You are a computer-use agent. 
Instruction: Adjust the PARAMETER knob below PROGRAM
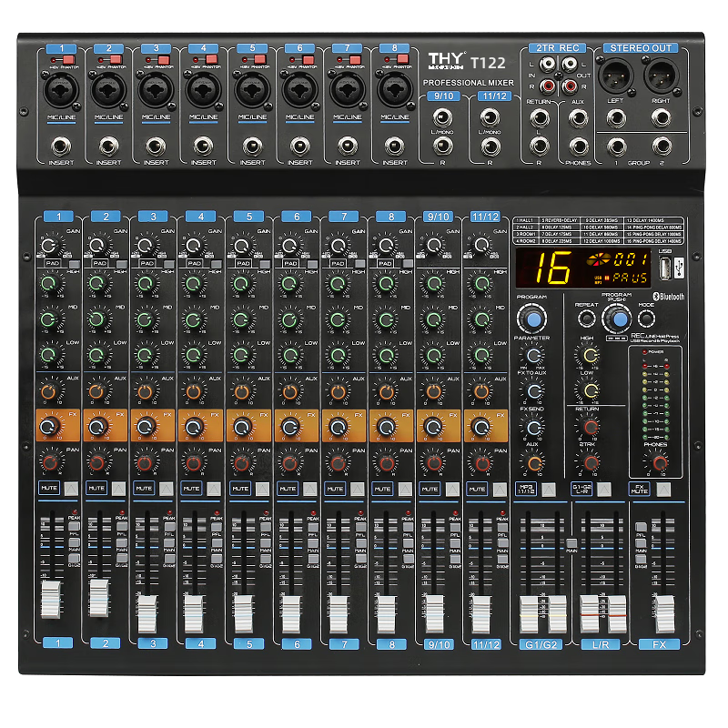533,356
